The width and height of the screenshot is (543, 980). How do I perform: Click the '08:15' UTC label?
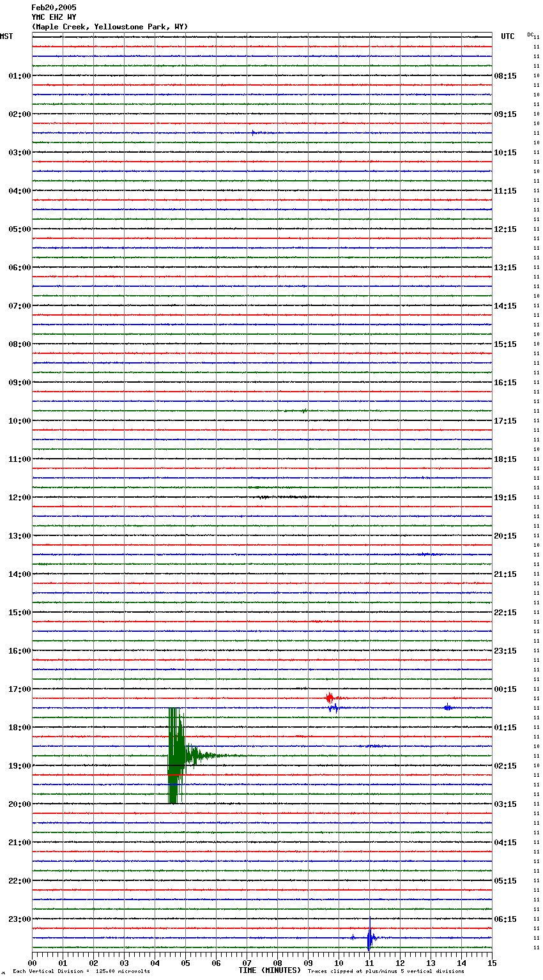point(505,76)
